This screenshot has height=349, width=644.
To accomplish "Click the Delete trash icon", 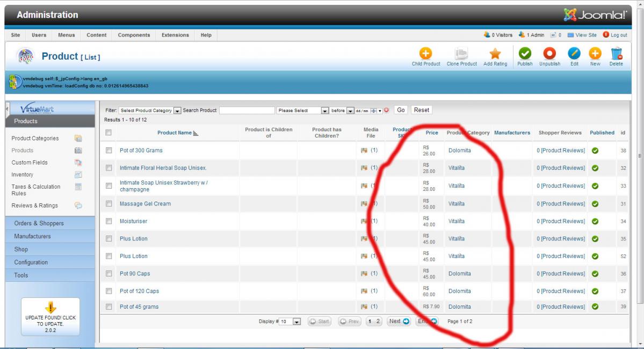I will pos(616,53).
